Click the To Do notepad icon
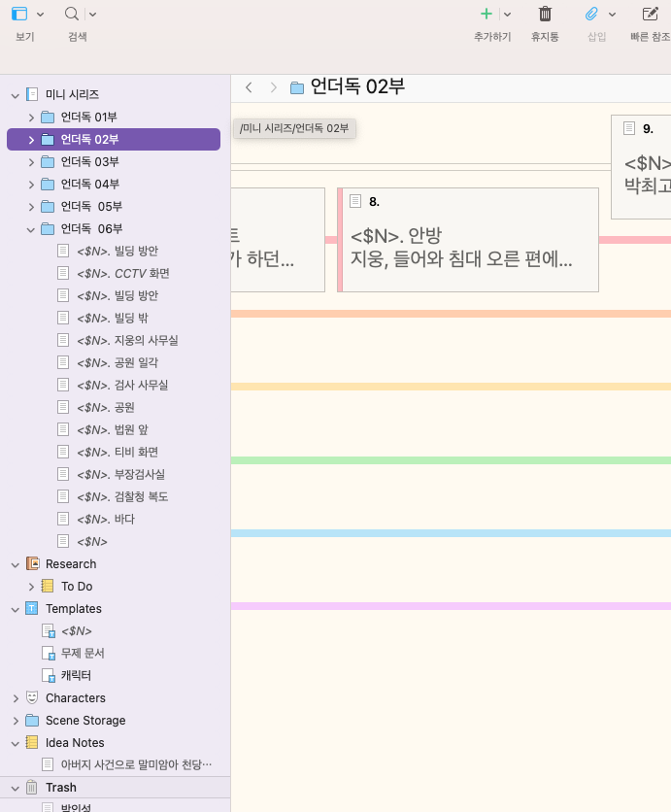Image resolution: width=671 pixels, height=812 pixels. click(48, 586)
